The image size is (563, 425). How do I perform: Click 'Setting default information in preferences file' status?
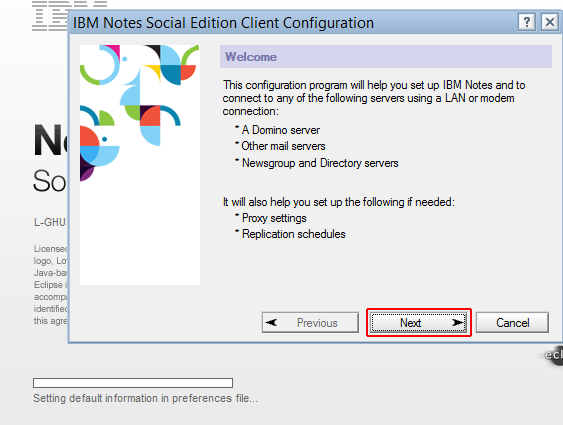[145, 398]
